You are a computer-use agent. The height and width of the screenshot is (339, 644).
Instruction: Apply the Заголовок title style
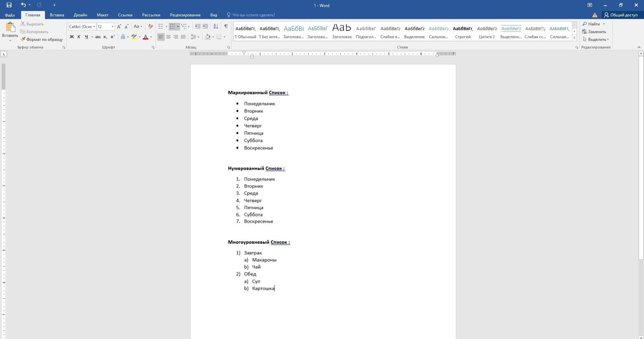[x=342, y=32]
